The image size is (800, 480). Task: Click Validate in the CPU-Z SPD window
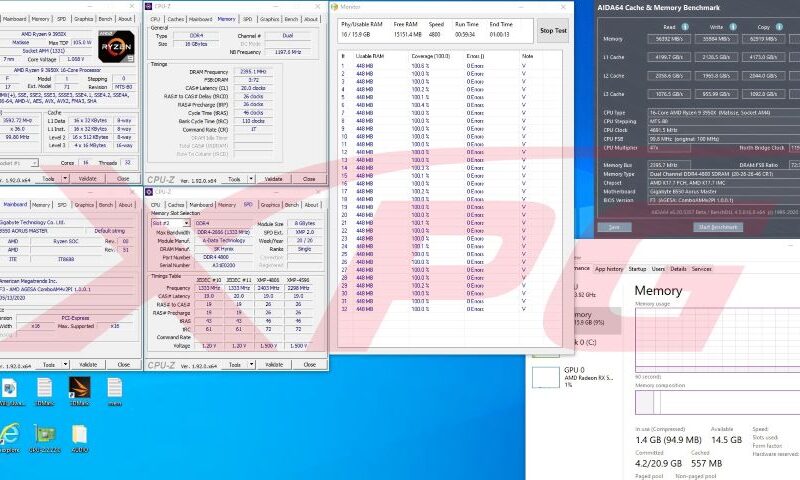pyautogui.click(x=273, y=365)
